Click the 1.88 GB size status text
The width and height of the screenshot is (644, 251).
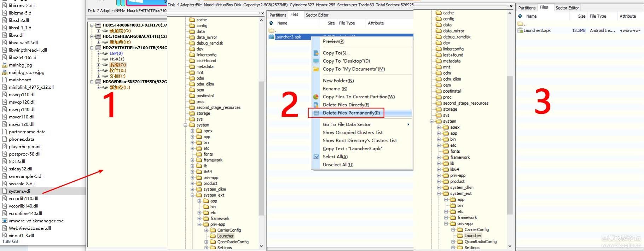point(10,241)
